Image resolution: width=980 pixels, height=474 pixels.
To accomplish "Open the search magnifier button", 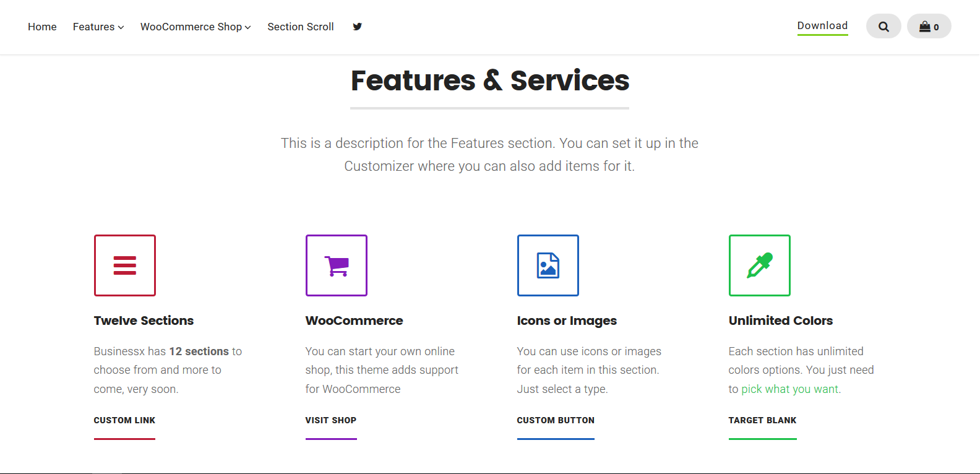I will point(883,27).
